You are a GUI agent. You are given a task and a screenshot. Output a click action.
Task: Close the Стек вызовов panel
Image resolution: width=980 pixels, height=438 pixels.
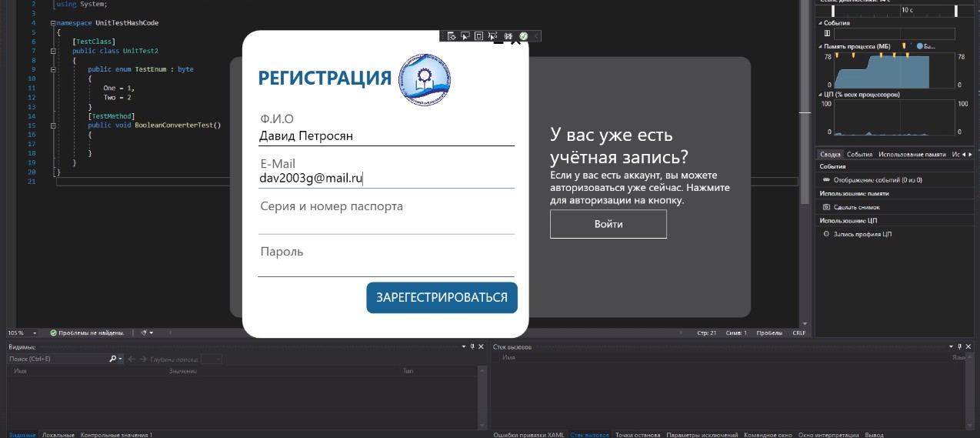968,347
